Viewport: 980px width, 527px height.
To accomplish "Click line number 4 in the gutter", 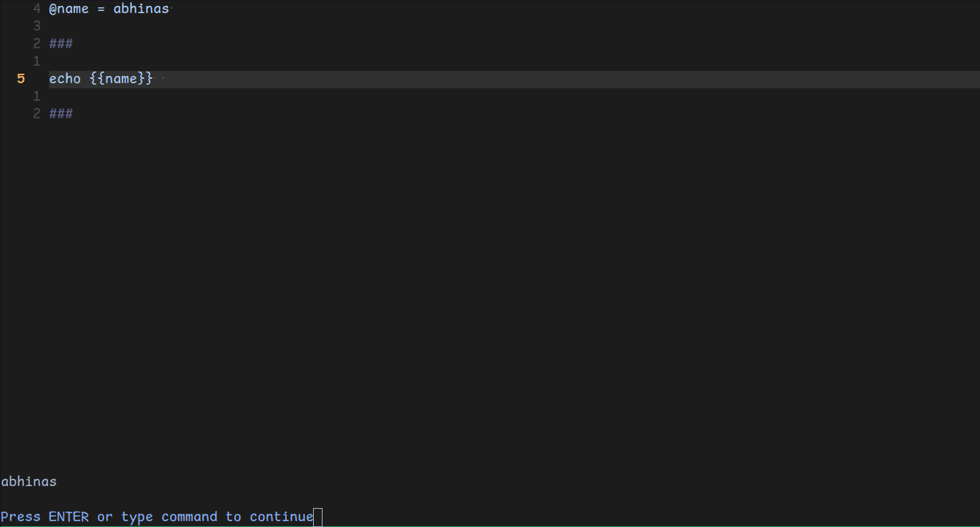I will point(36,9).
